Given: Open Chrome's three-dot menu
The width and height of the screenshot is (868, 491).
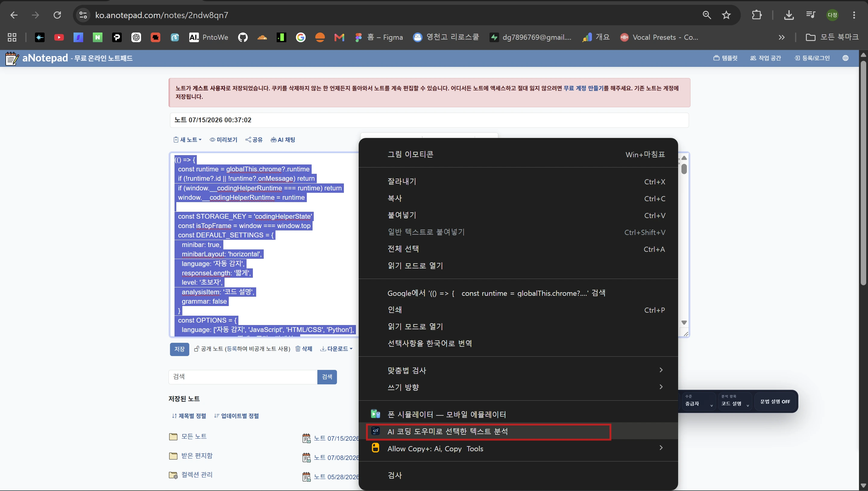Looking at the screenshot, I should pyautogui.click(x=854, y=15).
